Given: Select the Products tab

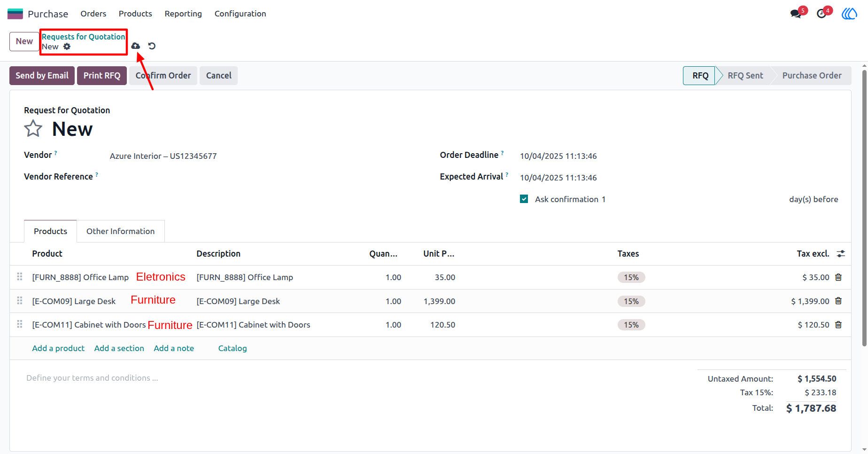Looking at the screenshot, I should (x=50, y=231).
